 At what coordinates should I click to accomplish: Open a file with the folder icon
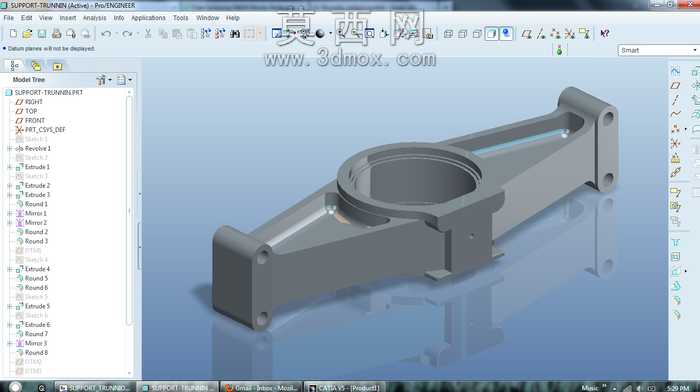[27, 33]
